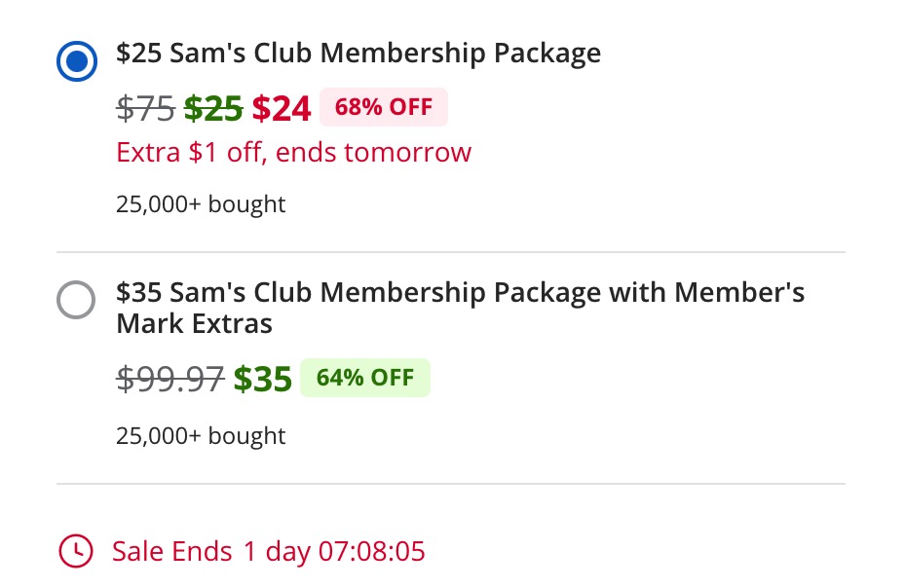The width and height of the screenshot is (904, 588).
Task: Click the 07:08:05 countdown timer
Action: [x=371, y=551]
